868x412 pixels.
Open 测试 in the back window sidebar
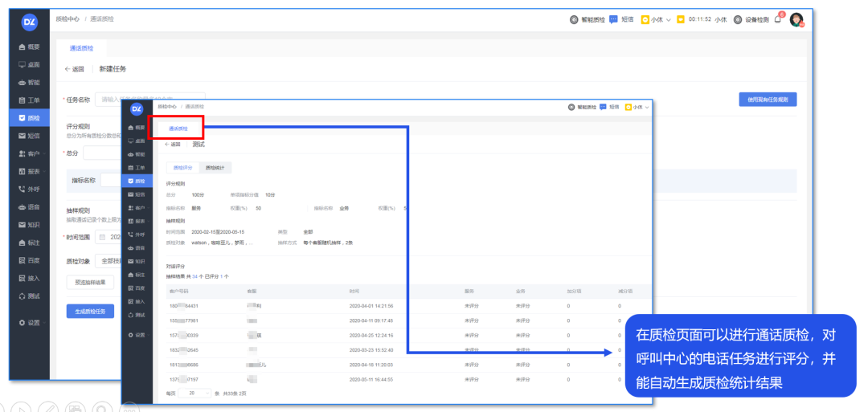click(x=30, y=296)
